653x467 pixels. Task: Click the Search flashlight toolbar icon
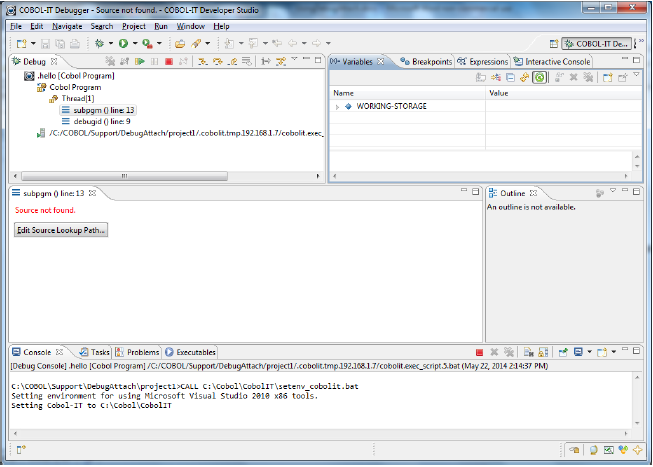click(x=196, y=43)
